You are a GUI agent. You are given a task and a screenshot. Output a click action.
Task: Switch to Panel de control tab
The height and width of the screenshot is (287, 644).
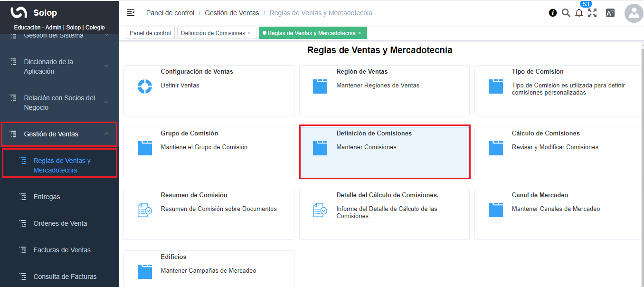pyautogui.click(x=150, y=33)
